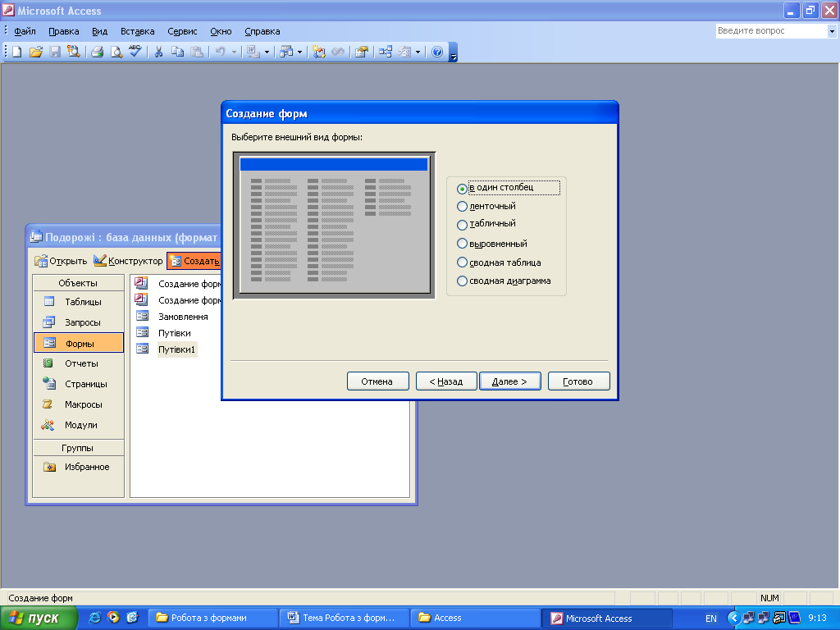
Task: Click the Analyze toolbar icon
Action: tap(286, 52)
